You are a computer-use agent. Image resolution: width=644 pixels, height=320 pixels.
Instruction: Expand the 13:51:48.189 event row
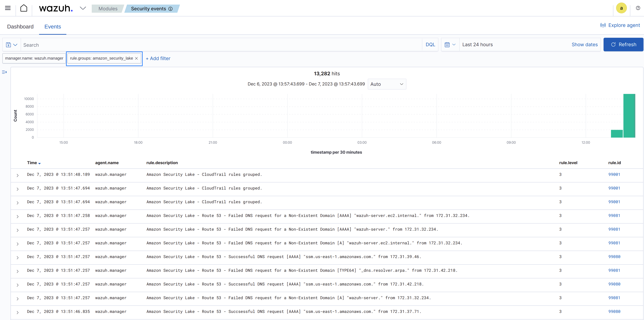[17, 175]
